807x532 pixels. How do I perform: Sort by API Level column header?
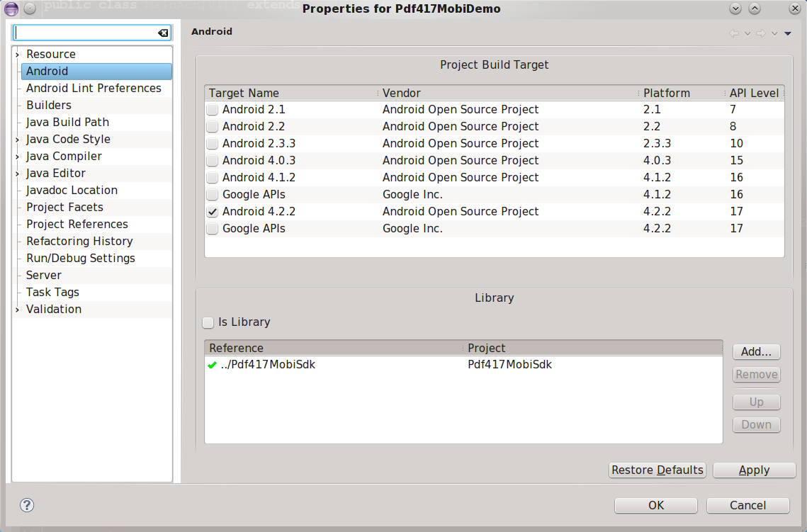coord(755,93)
